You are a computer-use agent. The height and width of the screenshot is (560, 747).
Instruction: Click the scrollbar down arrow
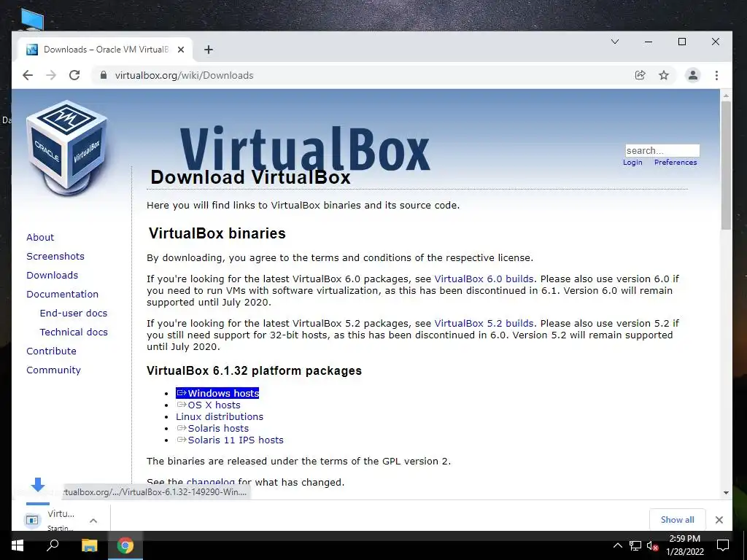click(x=726, y=493)
